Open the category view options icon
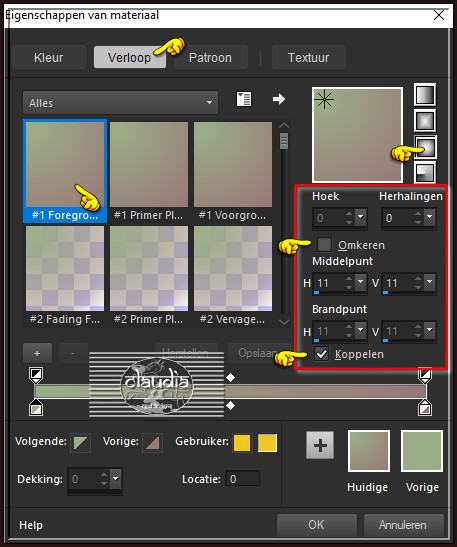457x547 pixels. tap(244, 99)
